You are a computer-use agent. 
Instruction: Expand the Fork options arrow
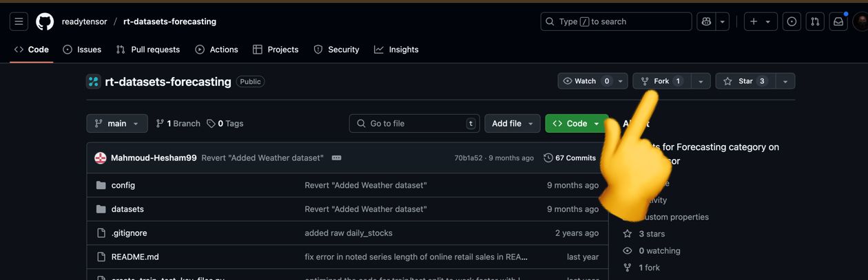(x=701, y=81)
